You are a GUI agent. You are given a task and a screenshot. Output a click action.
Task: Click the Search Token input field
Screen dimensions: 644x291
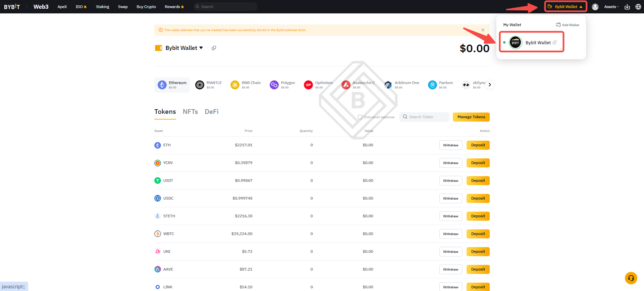pos(424,117)
